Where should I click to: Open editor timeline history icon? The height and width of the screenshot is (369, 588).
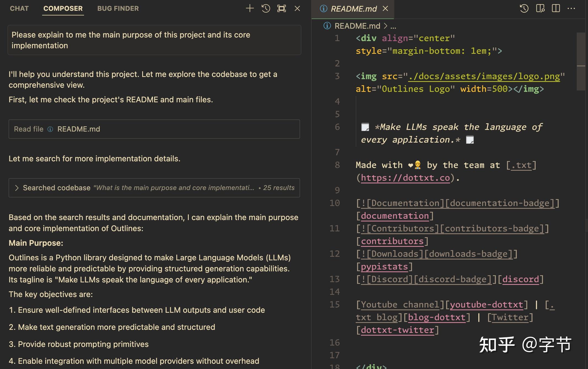click(x=524, y=8)
